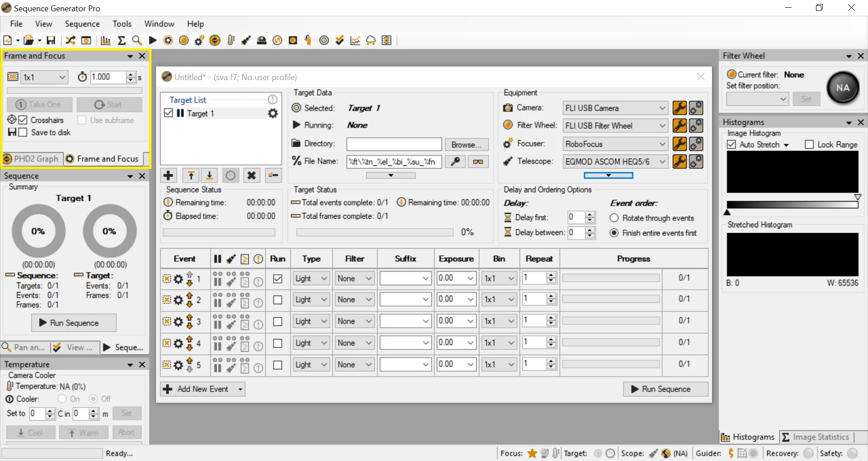The height and width of the screenshot is (461, 868).
Task: Toggle Auto Stretch checkbox
Action: point(731,145)
